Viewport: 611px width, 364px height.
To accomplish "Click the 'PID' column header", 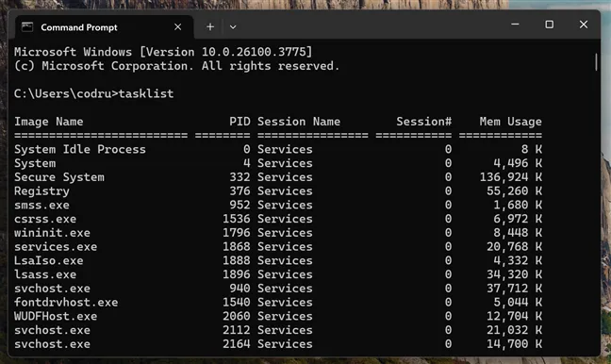I will 239,122.
